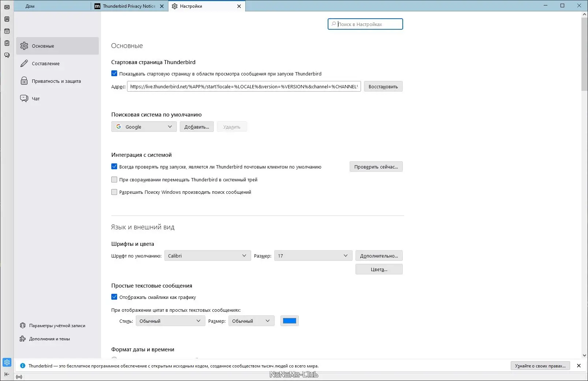
Task: Click the gear icon next to Основные
Action: 24,46
